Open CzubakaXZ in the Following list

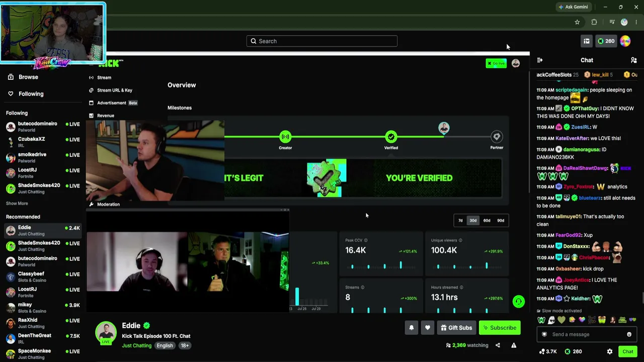tap(43, 142)
